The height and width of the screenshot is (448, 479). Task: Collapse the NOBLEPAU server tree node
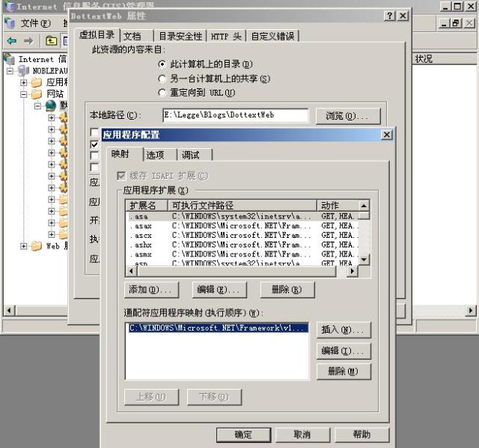(x=10, y=71)
